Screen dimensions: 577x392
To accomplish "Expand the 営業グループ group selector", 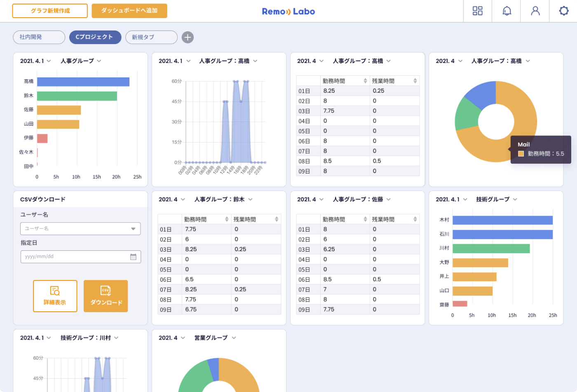I will click(x=234, y=338).
